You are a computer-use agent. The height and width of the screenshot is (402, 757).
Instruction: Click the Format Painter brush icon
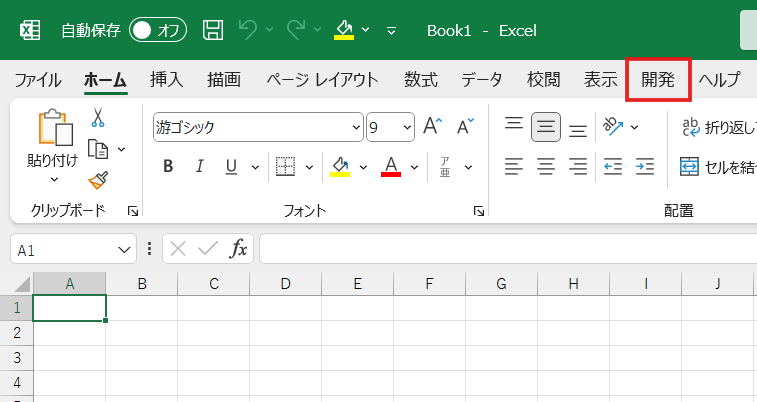click(98, 180)
